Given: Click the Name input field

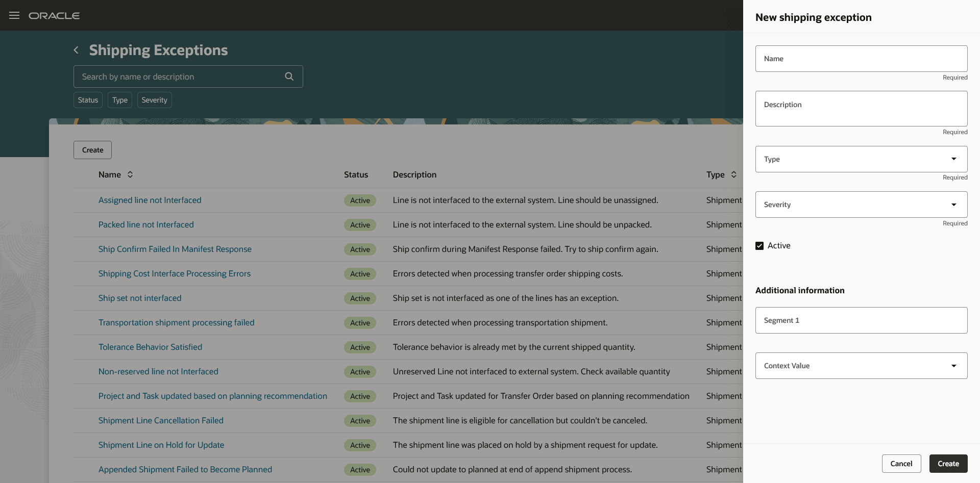Looking at the screenshot, I should [x=861, y=58].
